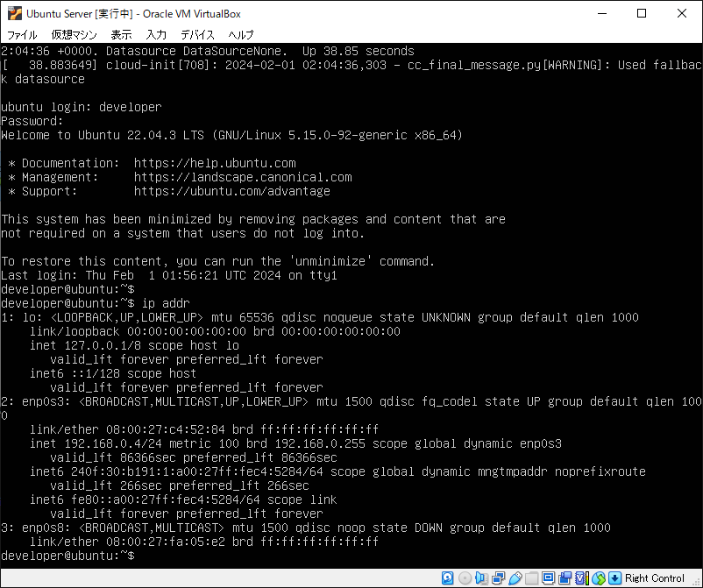Image resolution: width=703 pixels, height=588 pixels.
Task: Minimize the VirtualBox VM window
Action: click(602, 13)
